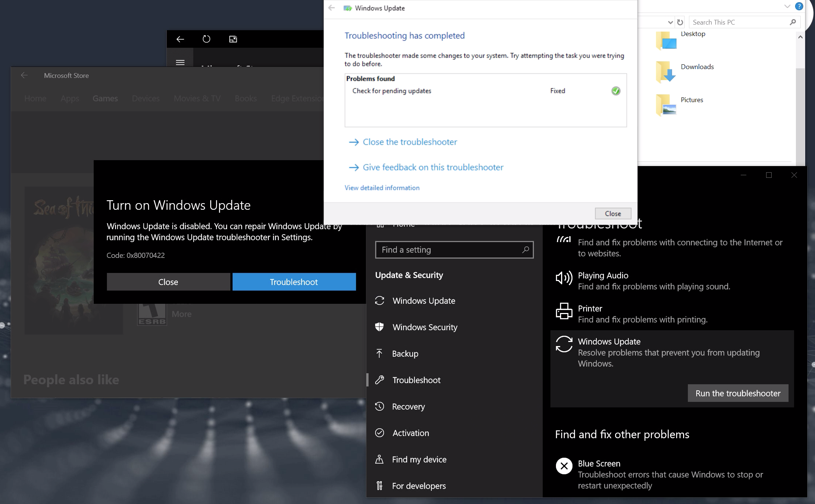The width and height of the screenshot is (815, 504).
Task: Click the Blue Screen X icon
Action: tap(564, 466)
